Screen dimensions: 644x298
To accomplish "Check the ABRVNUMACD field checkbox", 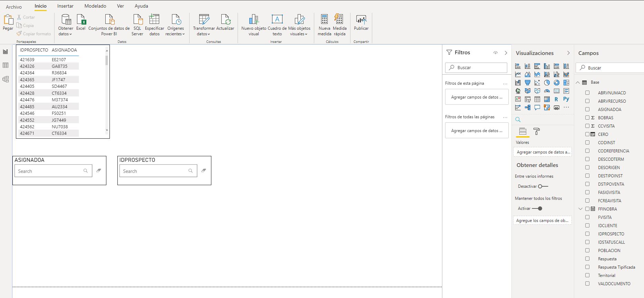I will 587,93.
